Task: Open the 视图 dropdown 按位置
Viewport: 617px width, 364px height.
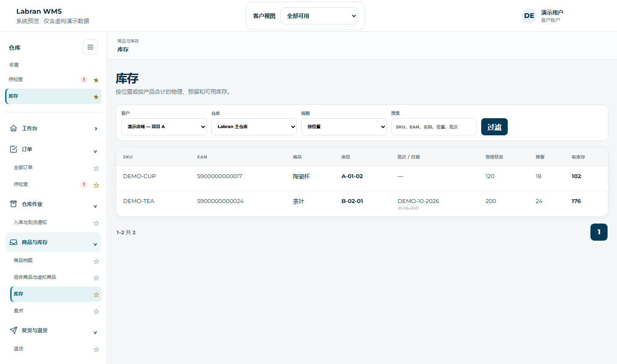Action: click(344, 127)
